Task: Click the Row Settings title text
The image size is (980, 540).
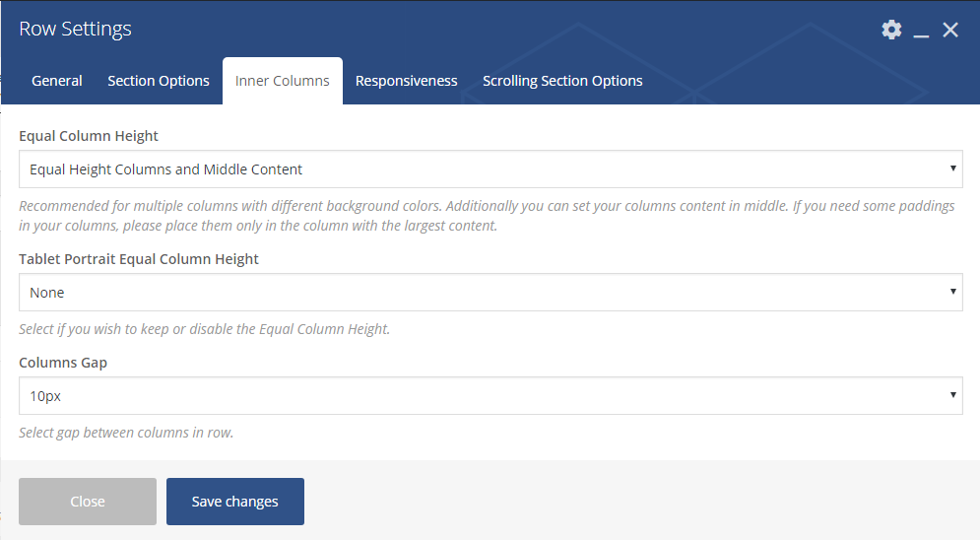Action: [75, 30]
